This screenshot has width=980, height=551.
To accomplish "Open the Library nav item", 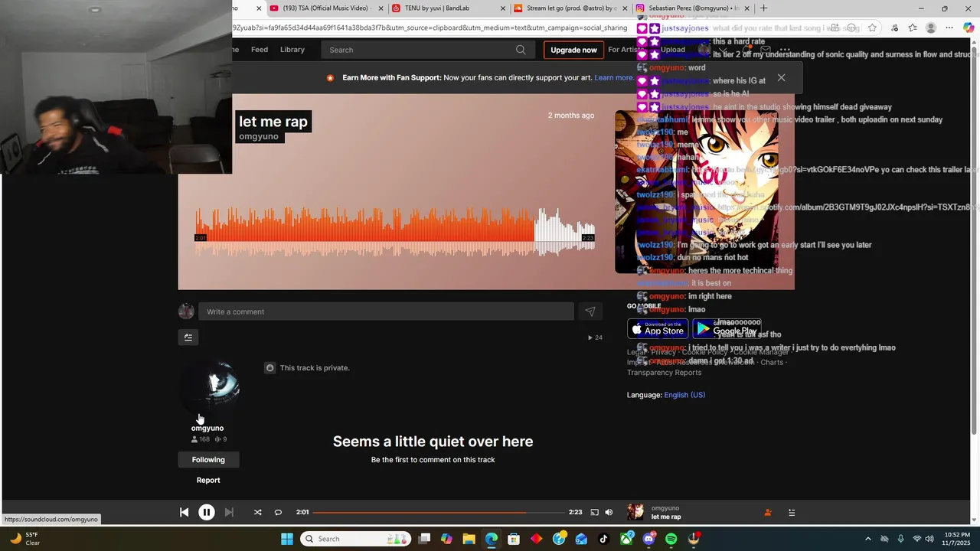I will tap(292, 50).
